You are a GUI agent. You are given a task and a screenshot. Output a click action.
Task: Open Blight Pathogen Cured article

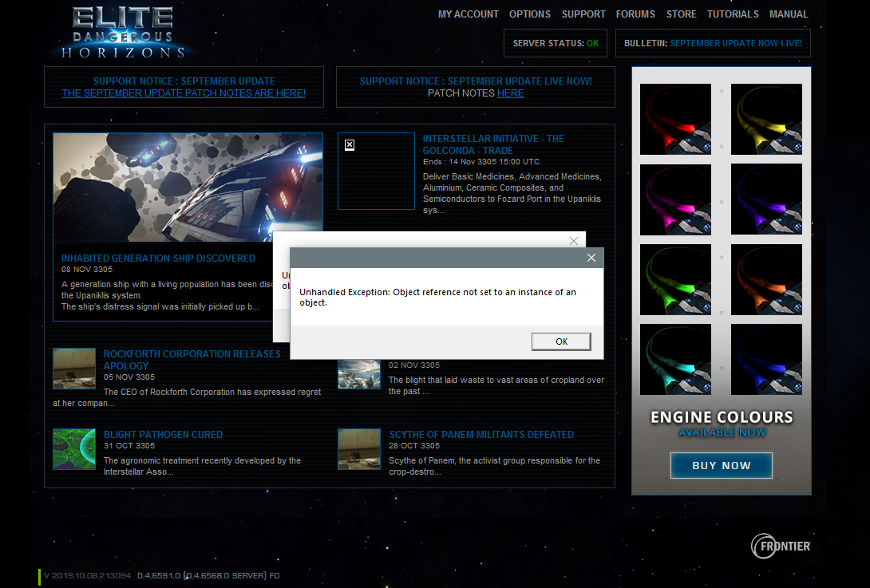[163, 435]
